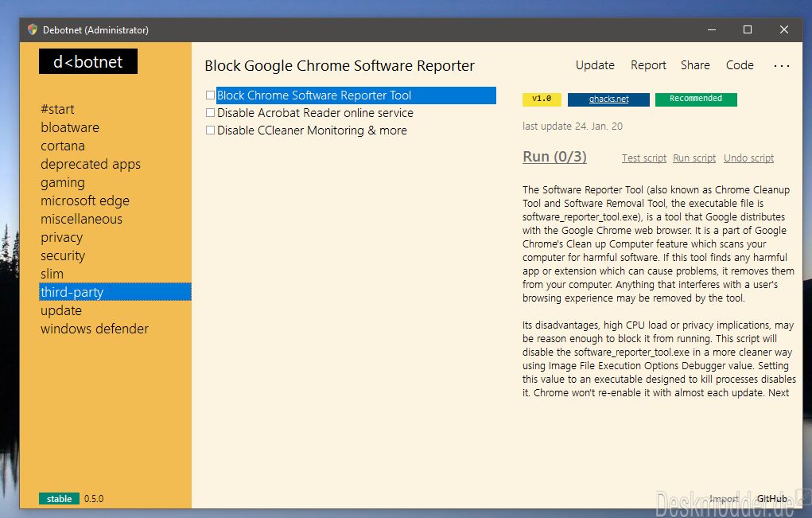Open the ghacks.net source link

(608, 99)
